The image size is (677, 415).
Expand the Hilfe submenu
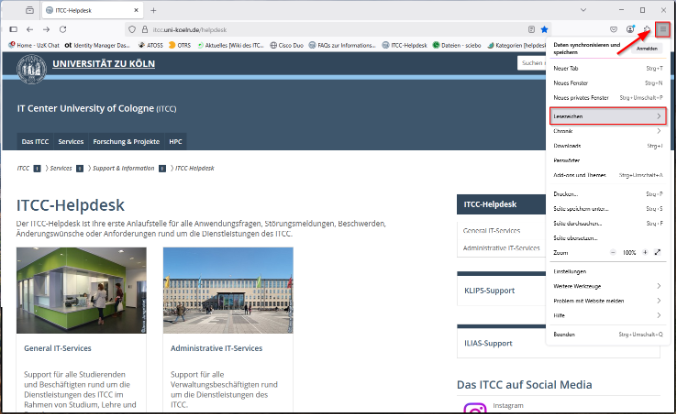pos(608,315)
